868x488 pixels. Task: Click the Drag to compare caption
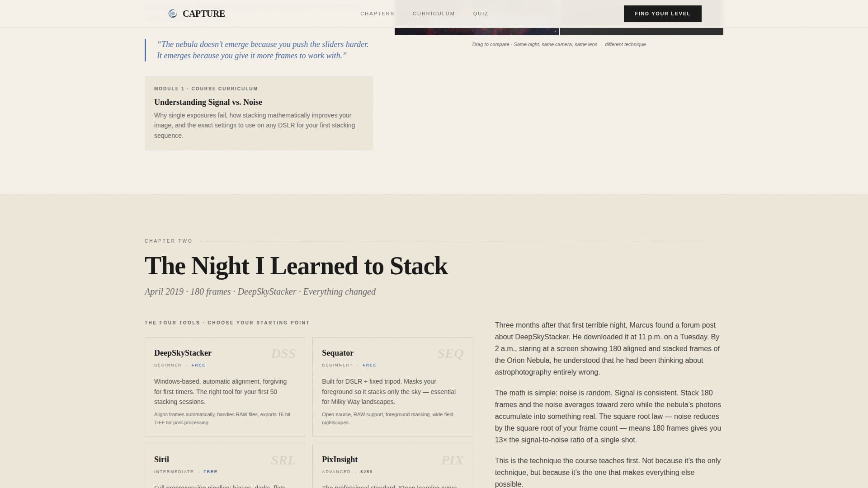[x=559, y=44]
